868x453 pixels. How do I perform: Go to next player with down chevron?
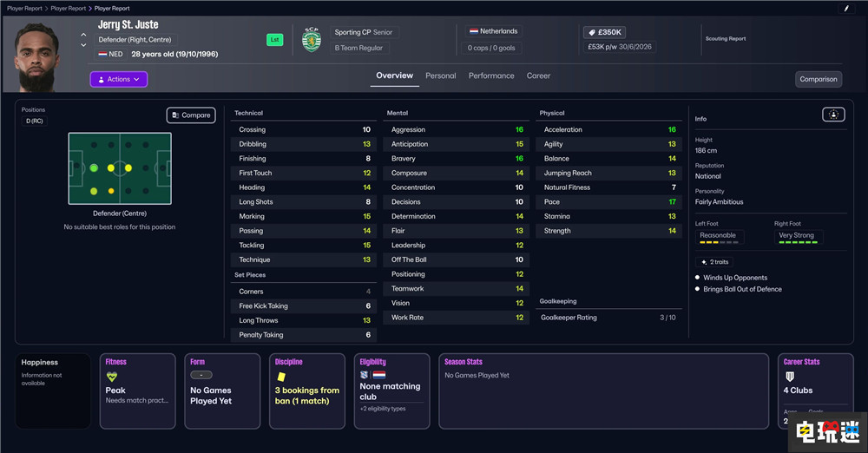coord(83,45)
